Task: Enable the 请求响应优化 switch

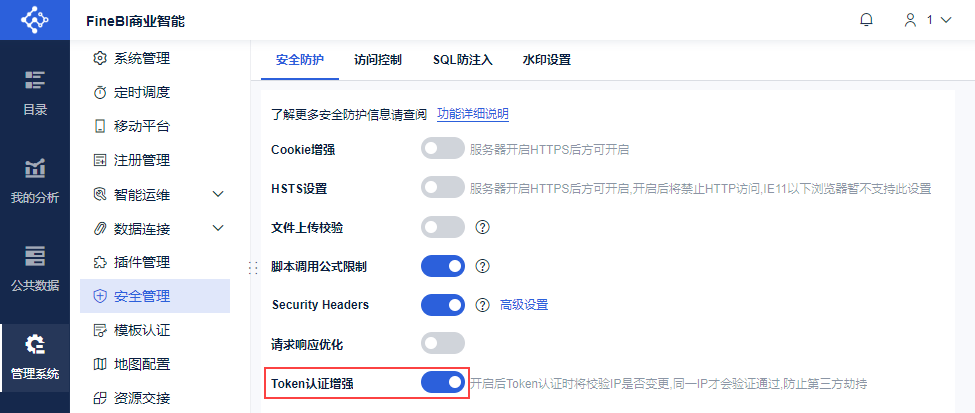Action: tap(443, 344)
